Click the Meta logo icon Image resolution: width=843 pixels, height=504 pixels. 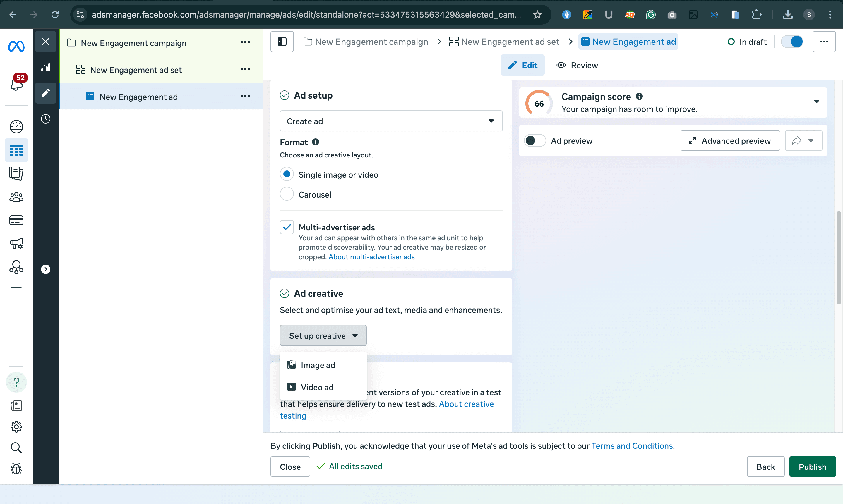[x=16, y=46]
